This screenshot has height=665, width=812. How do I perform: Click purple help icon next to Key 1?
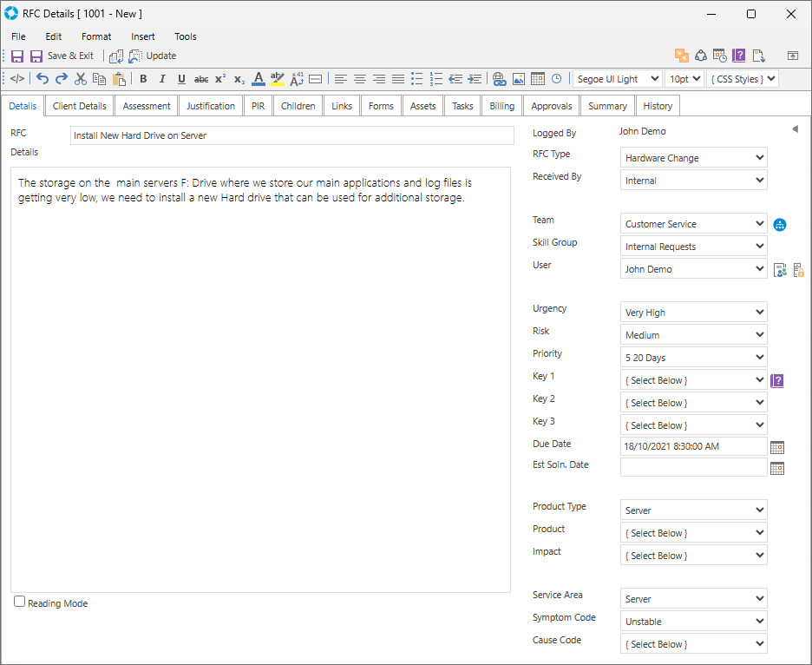777,380
